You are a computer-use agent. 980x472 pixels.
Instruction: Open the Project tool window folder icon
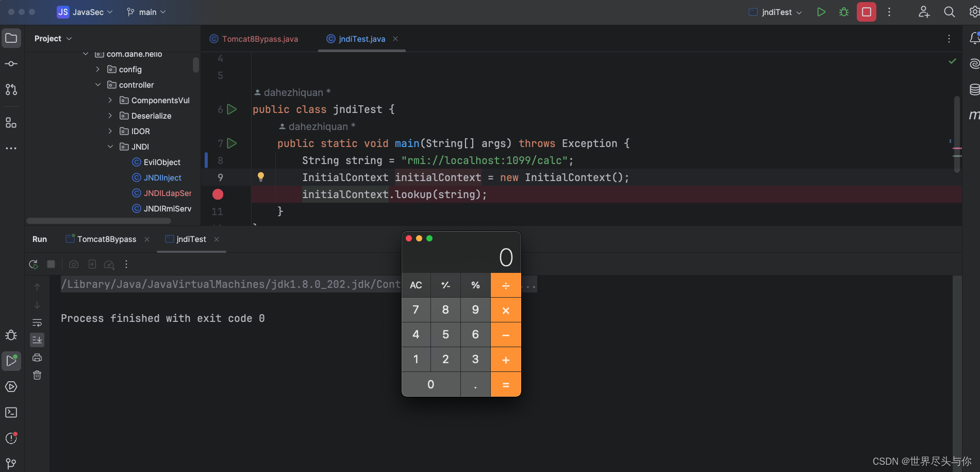click(11, 38)
